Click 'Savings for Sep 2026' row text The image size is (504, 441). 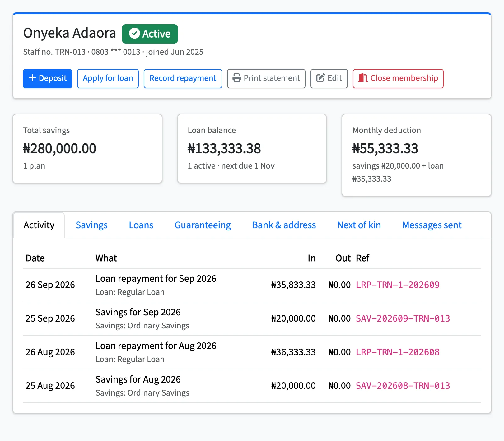point(138,312)
